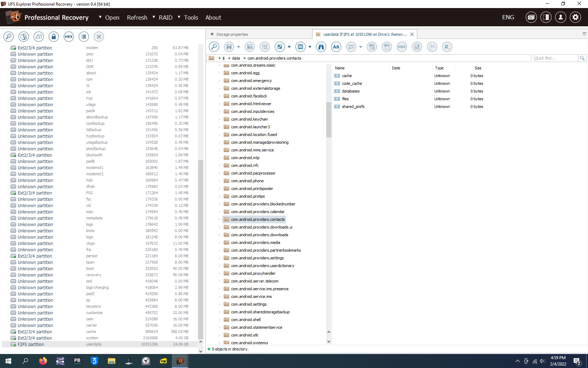Click the partition list vertical scrollbar thumb

pos(201,249)
